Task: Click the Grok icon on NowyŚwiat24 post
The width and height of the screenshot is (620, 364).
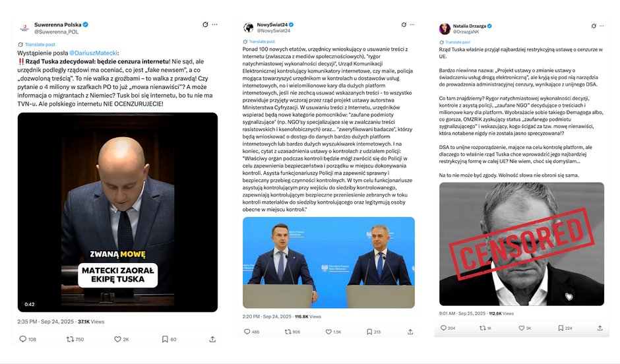Action: [404, 24]
